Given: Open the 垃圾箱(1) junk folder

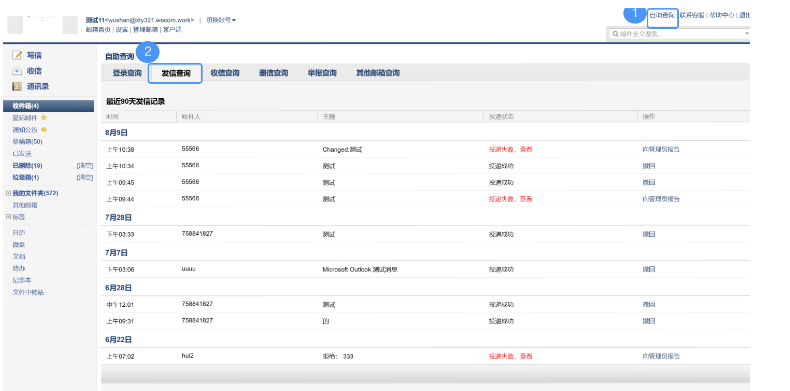Looking at the screenshot, I should [x=26, y=177].
